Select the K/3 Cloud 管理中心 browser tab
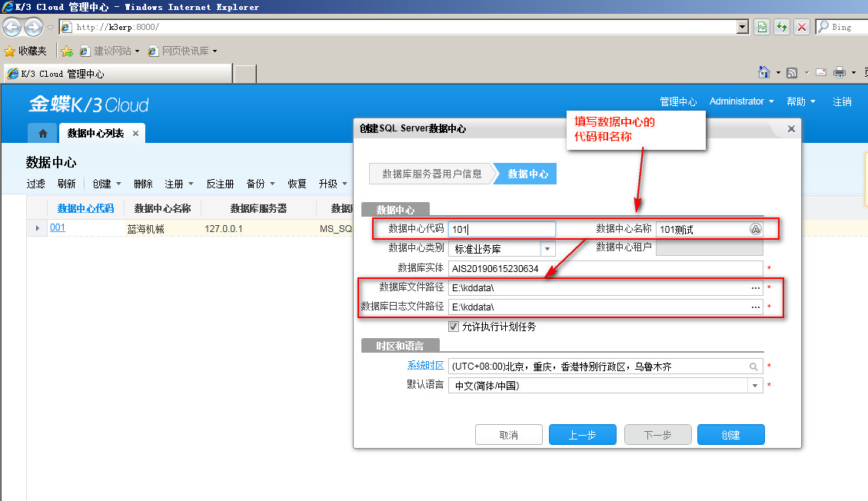868x501 pixels. tap(118, 74)
